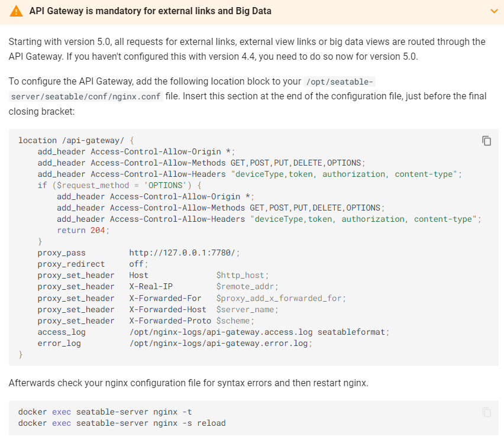Viewport: 504px width, 440px height.
Task: Click the proxy_pass URL http://127.0.0.1:7780/
Action: click(184, 253)
